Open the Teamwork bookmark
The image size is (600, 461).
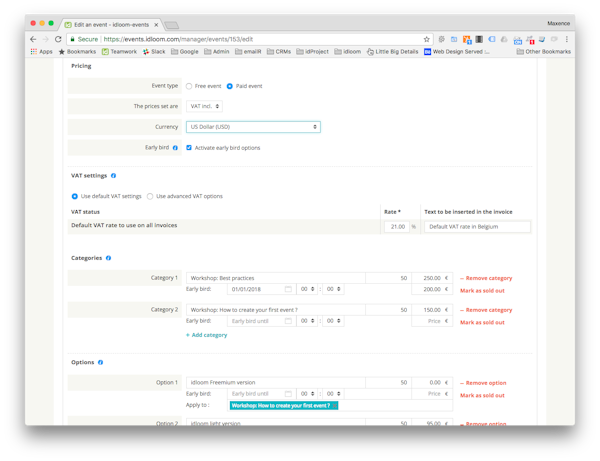coord(119,52)
